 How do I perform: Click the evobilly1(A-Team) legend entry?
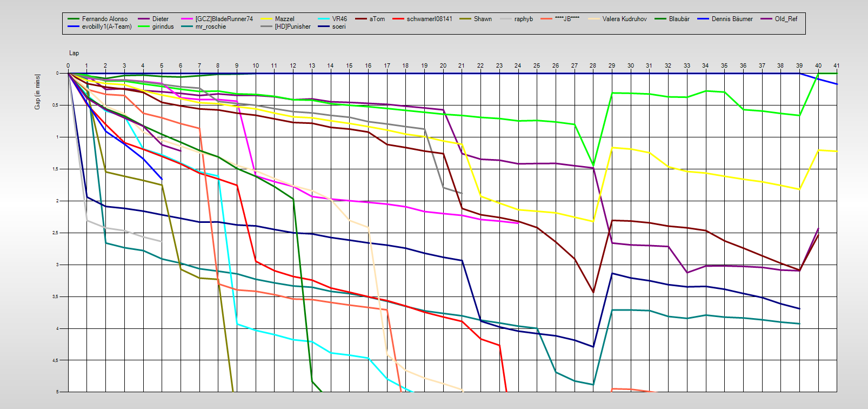[106, 27]
